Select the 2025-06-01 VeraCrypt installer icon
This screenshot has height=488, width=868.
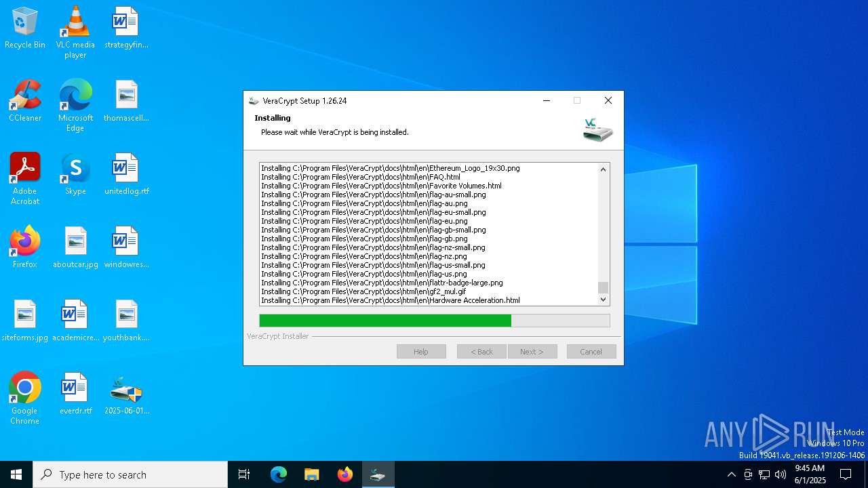(x=126, y=394)
